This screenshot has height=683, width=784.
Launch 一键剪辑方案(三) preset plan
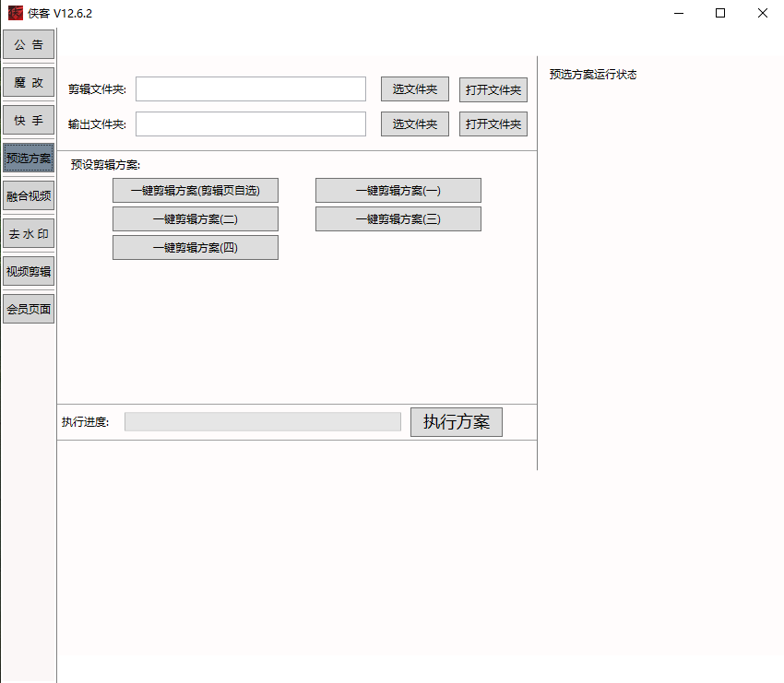coord(398,218)
